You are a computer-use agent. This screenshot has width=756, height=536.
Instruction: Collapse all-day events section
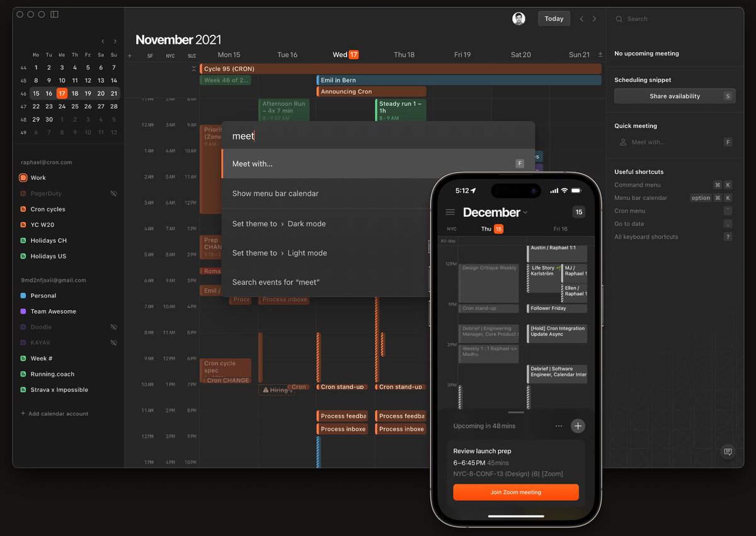(x=194, y=69)
